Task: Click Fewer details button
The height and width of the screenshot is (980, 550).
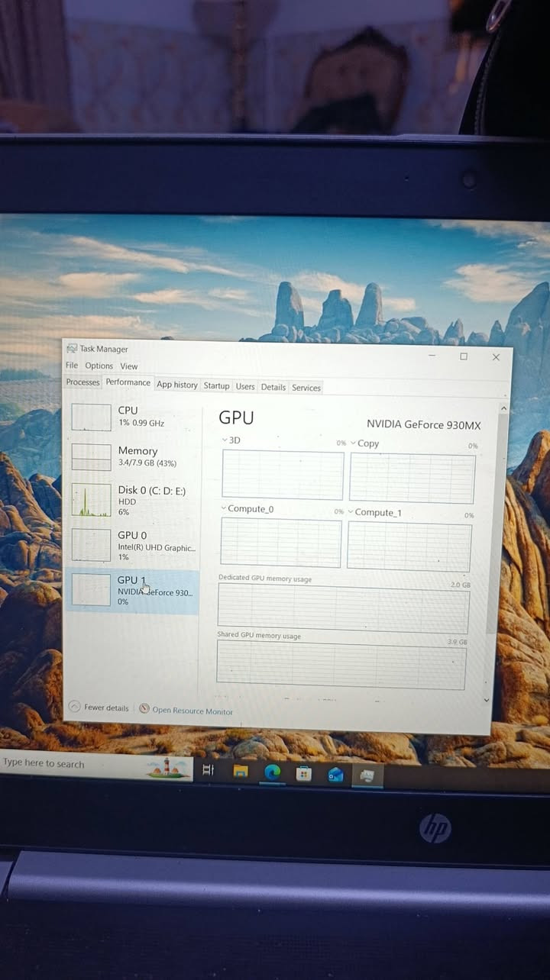Action: pos(99,708)
